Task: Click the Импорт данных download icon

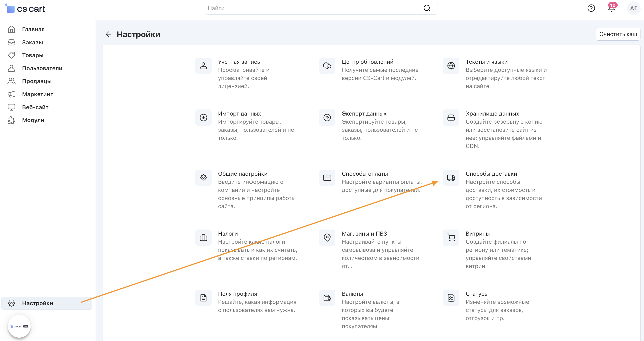Action: [x=203, y=117]
